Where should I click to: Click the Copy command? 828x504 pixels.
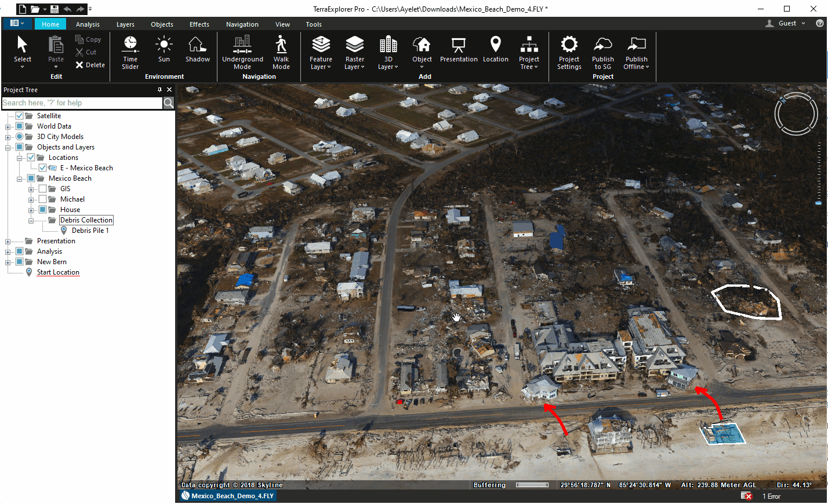coord(88,39)
